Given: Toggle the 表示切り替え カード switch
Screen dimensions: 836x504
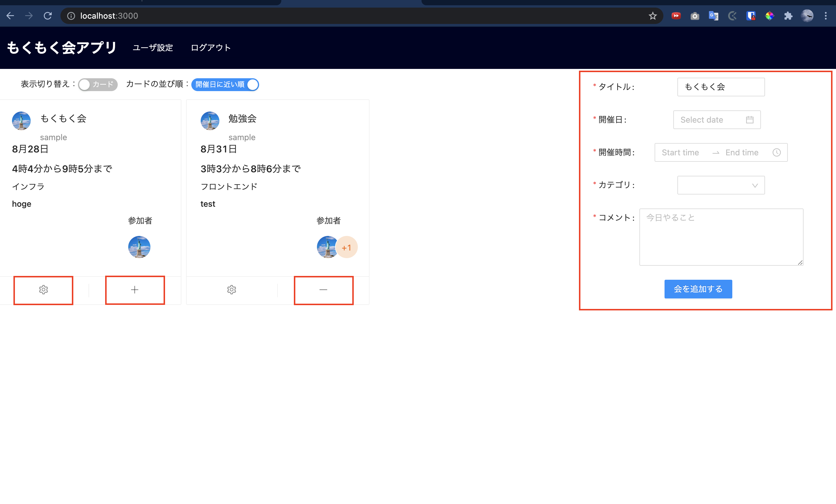Looking at the screenshot, I should pyautogui.click(x=98, y=84).
